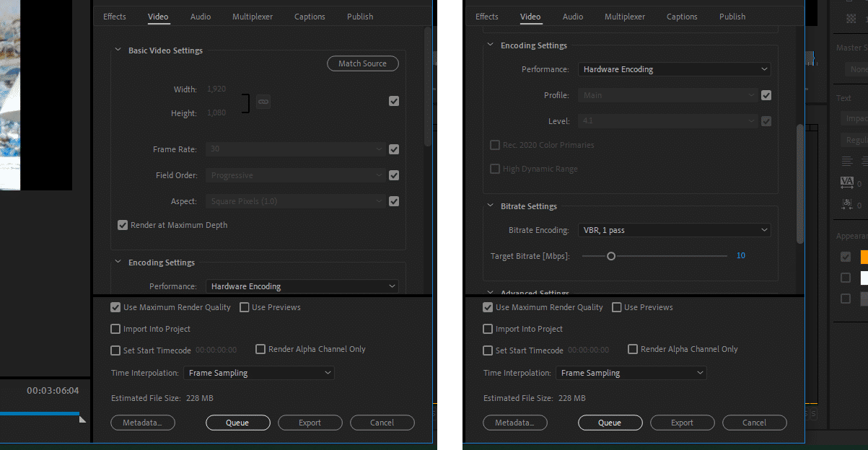This screenshot has height=450, width=868.
Task: Open the Bitrate Encoding dropdown
Action: [674, 229]
